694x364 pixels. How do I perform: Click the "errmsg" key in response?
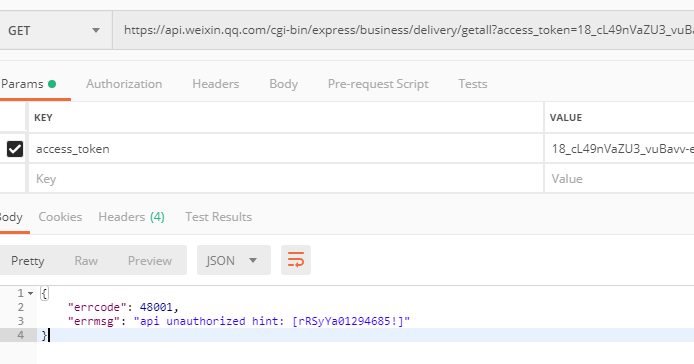(x=94, y=321)
